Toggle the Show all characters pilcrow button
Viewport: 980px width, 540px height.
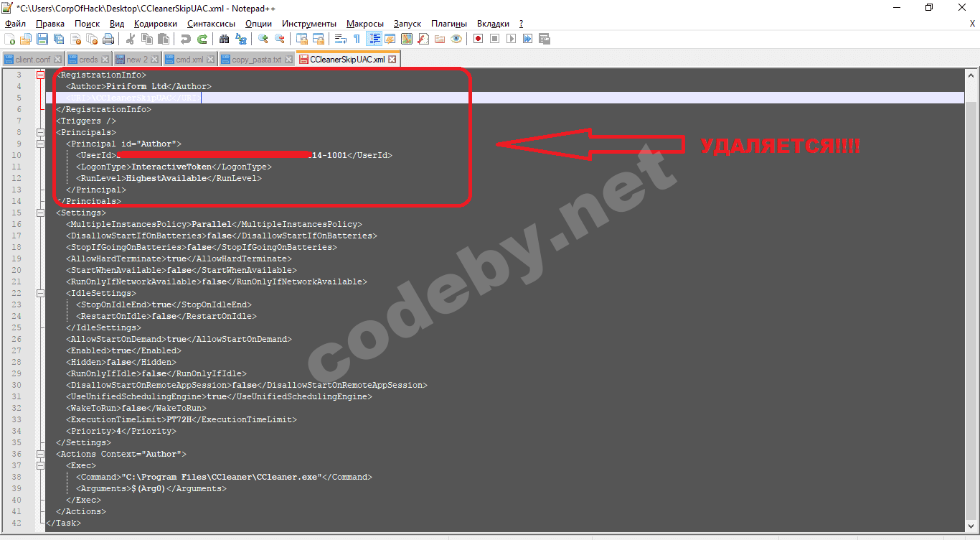point(357,39)
